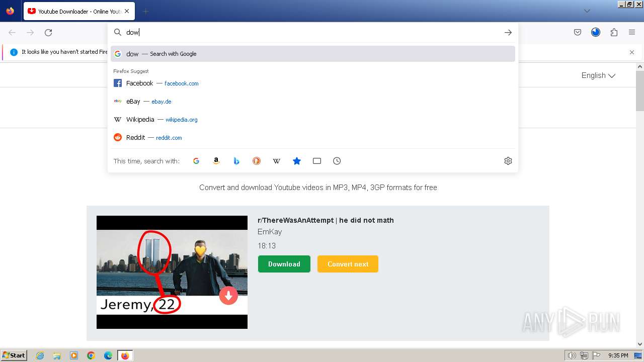
Task: Click the video title 'r/ThereWasAnAttempt | he did not math'
Action: (x=326, y=220)
